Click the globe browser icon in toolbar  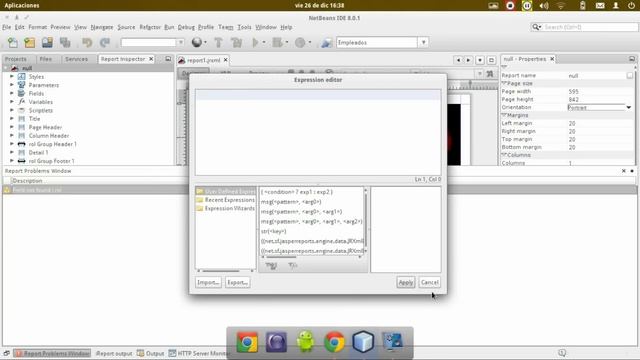click(x=197, y=42)
